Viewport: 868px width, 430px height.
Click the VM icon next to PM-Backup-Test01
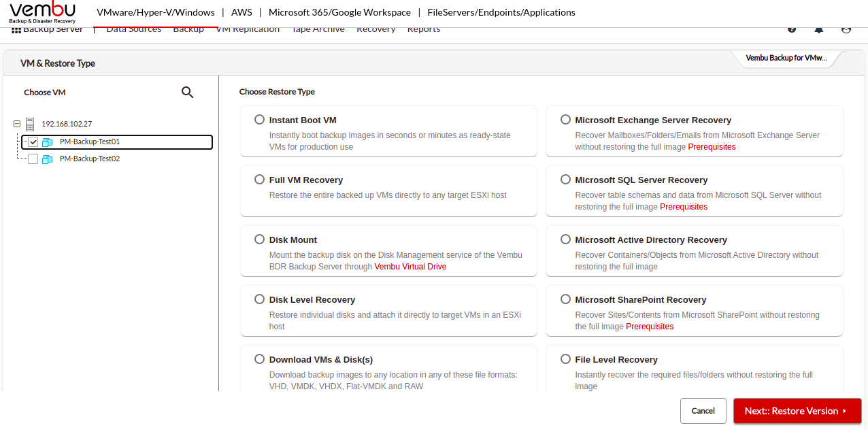(x=47, y=142)
